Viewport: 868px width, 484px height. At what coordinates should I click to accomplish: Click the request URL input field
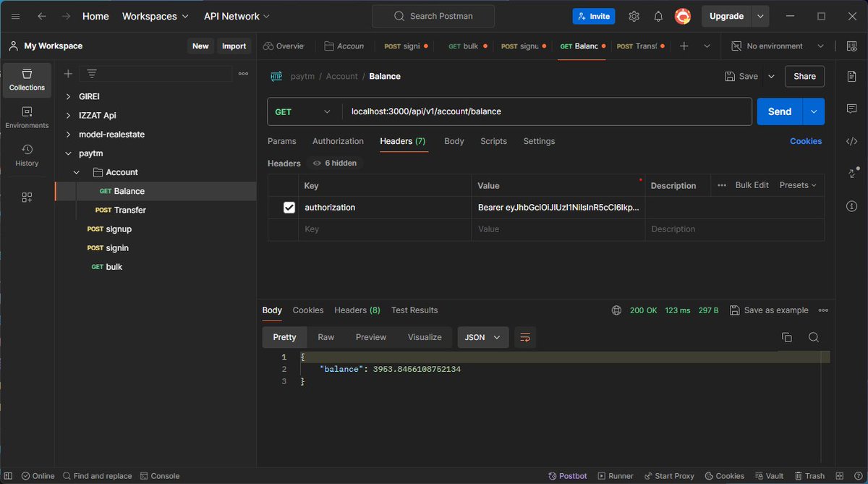(546, 111)
